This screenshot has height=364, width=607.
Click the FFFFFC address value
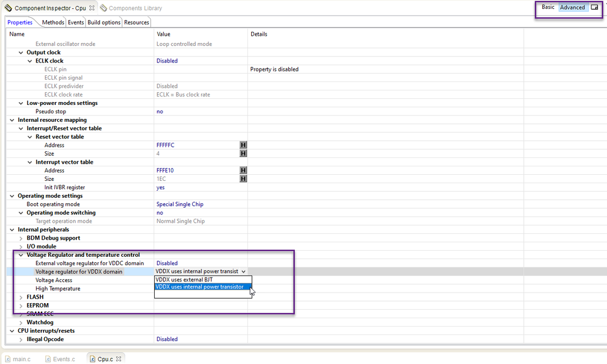click(165, 146)
